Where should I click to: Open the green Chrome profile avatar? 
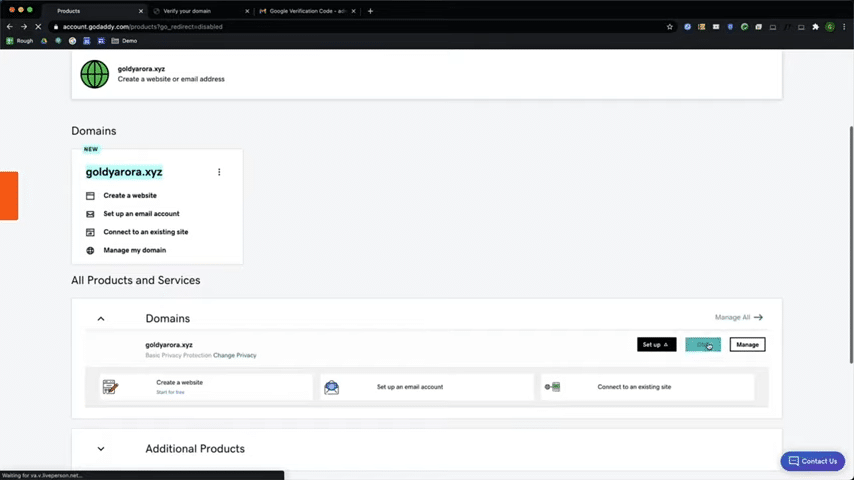coord(829,27)
